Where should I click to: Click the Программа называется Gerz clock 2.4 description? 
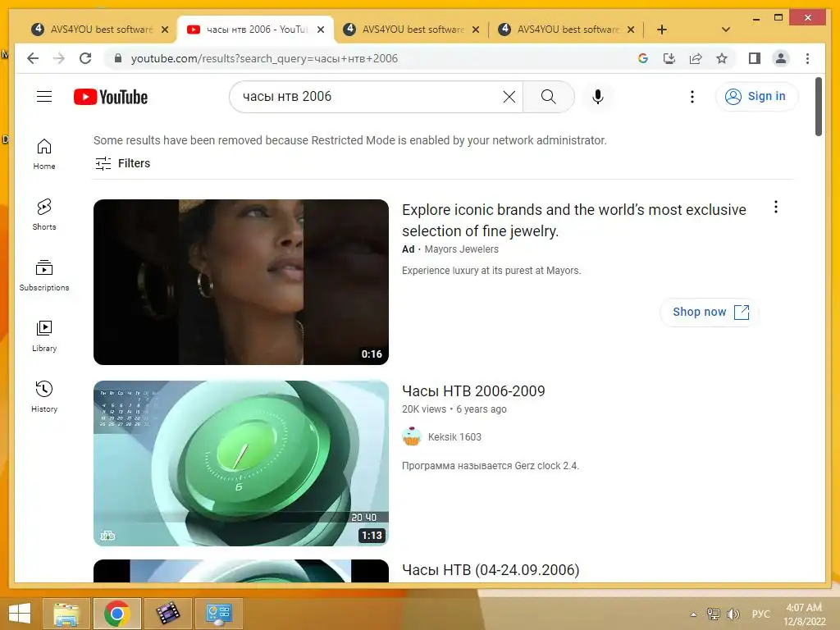pyautogui.click(x=491, y=466)
